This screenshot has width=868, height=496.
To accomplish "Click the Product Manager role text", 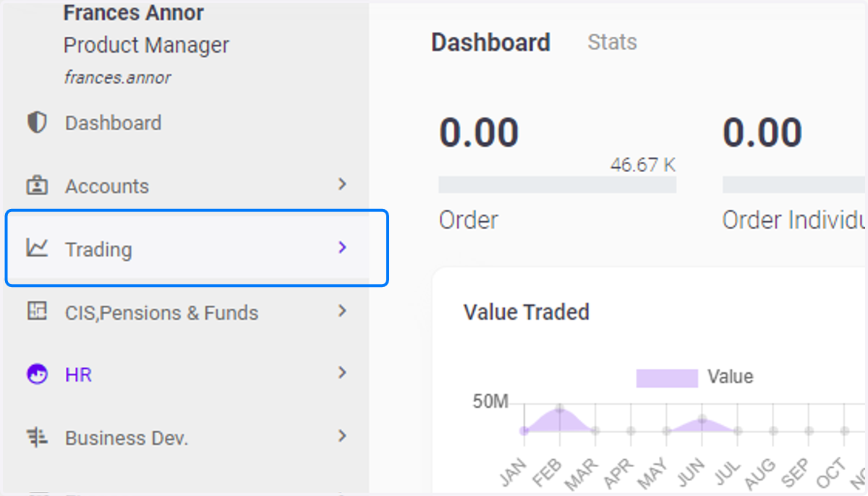I will tap(146, 46).
